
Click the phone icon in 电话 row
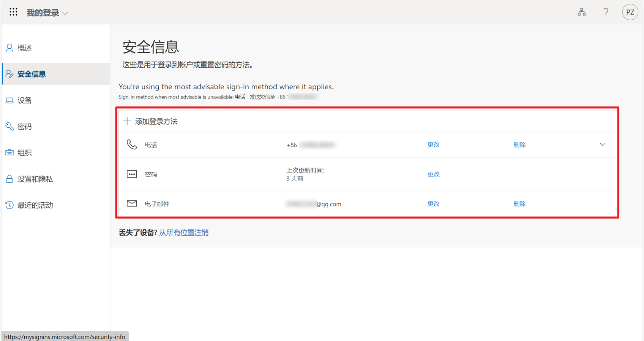[132, 144]
